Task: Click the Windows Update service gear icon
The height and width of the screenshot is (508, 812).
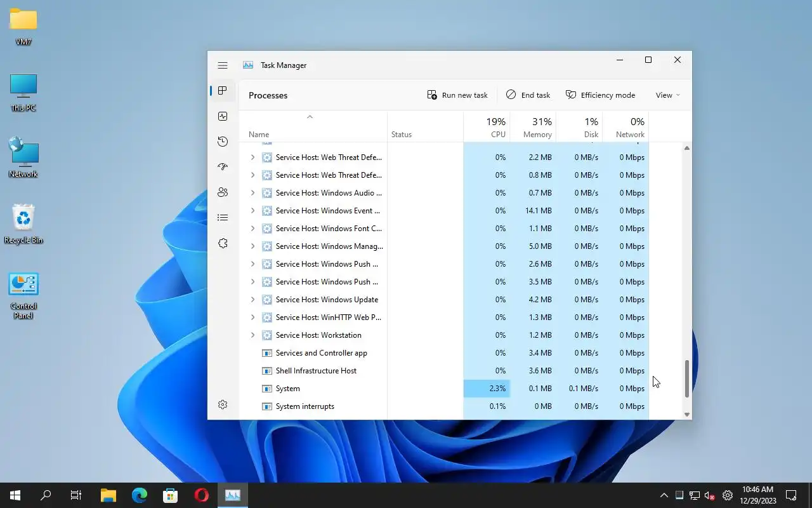Action: [x=267, y=300]
